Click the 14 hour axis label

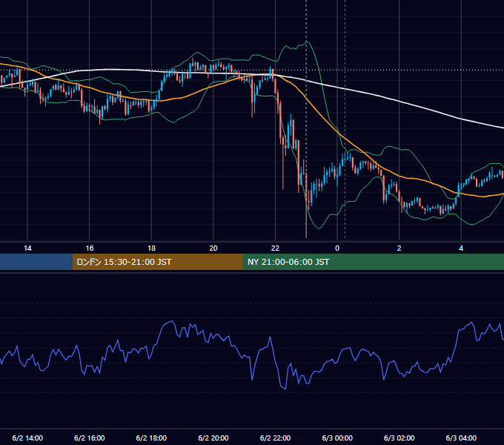pyautogui.click(x=27, y=248)
